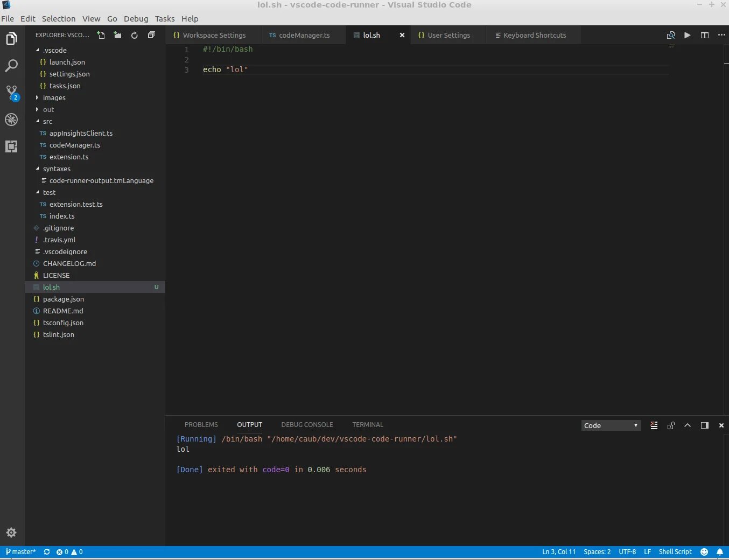Open the Search view in activity bar
The height and width of the screenshot is (560, 729).
[x=11, y=66]
